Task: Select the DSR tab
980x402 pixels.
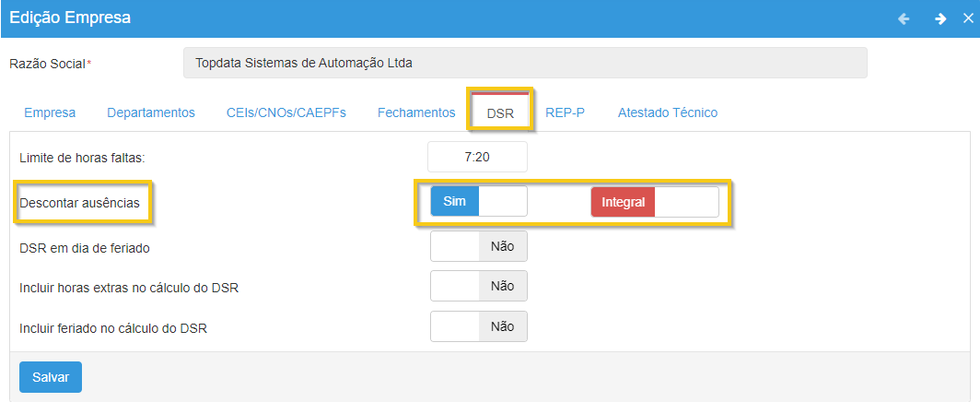Action: 500,113
